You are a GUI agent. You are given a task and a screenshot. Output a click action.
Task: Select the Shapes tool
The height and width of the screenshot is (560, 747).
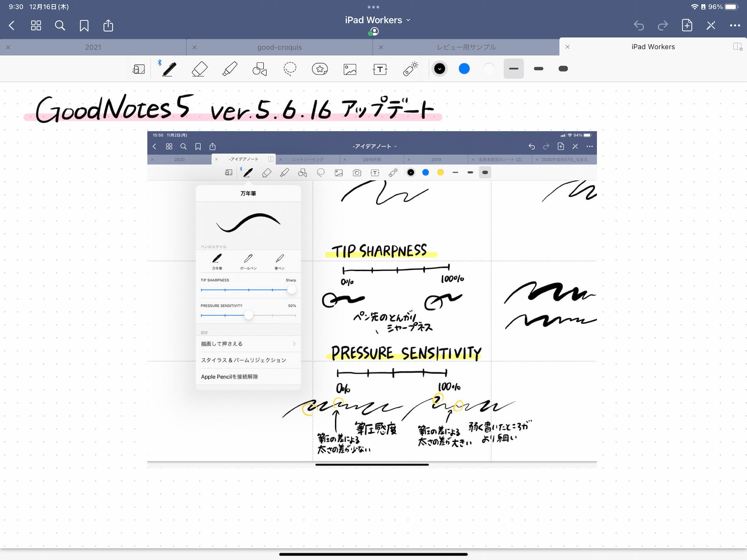(x=260, y=69)
